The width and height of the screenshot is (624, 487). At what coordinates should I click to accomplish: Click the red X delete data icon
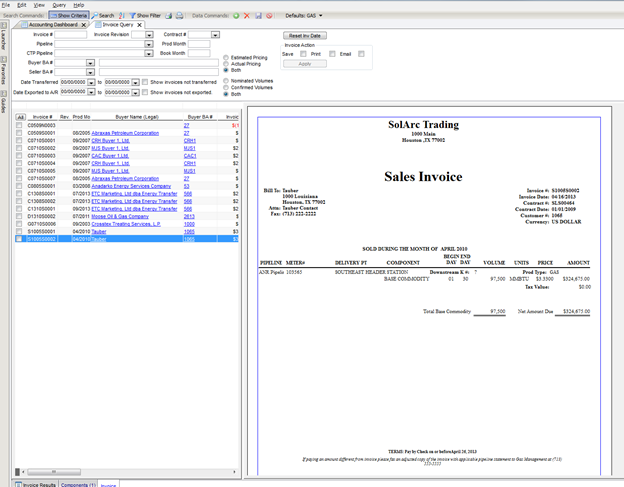click(x=248, y=16)
